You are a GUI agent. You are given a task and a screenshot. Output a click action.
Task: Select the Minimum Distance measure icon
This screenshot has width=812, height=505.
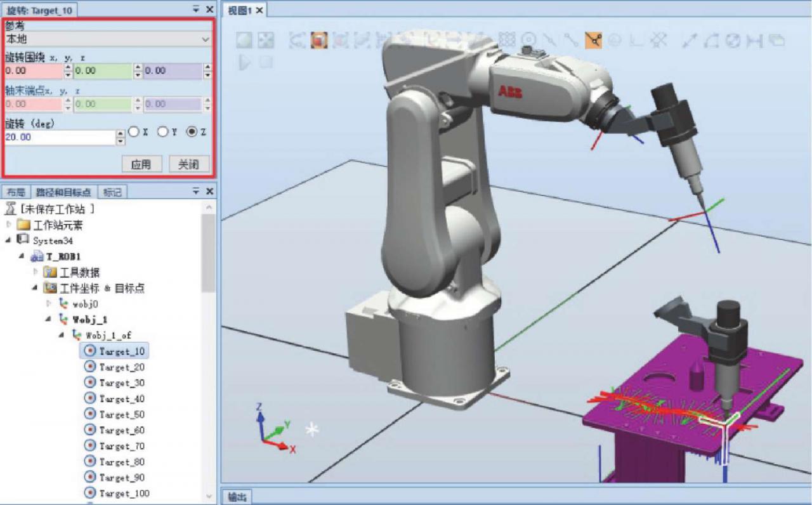755,41
